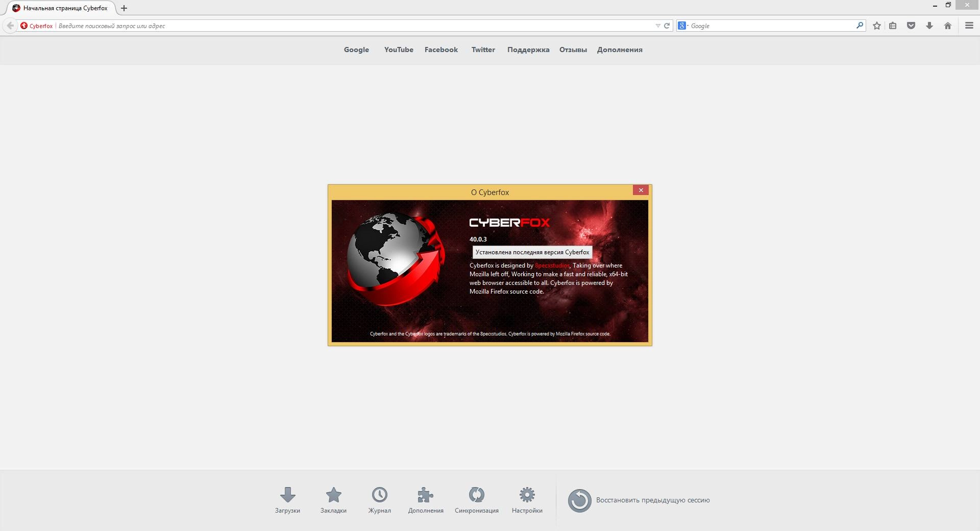The height and width of the screenshot is (531, 980).
Task: Click the Установлена последняя версия Cyberfox box
Action: click(532, 252)
